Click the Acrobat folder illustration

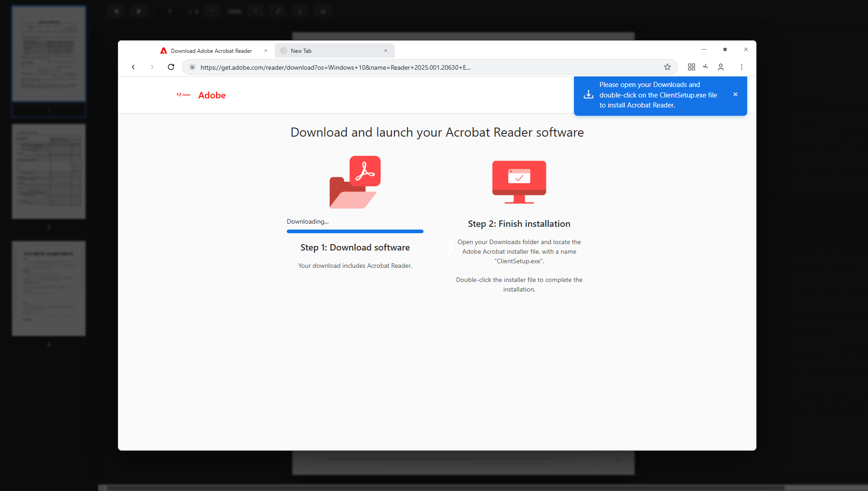[x=355, y=182]
